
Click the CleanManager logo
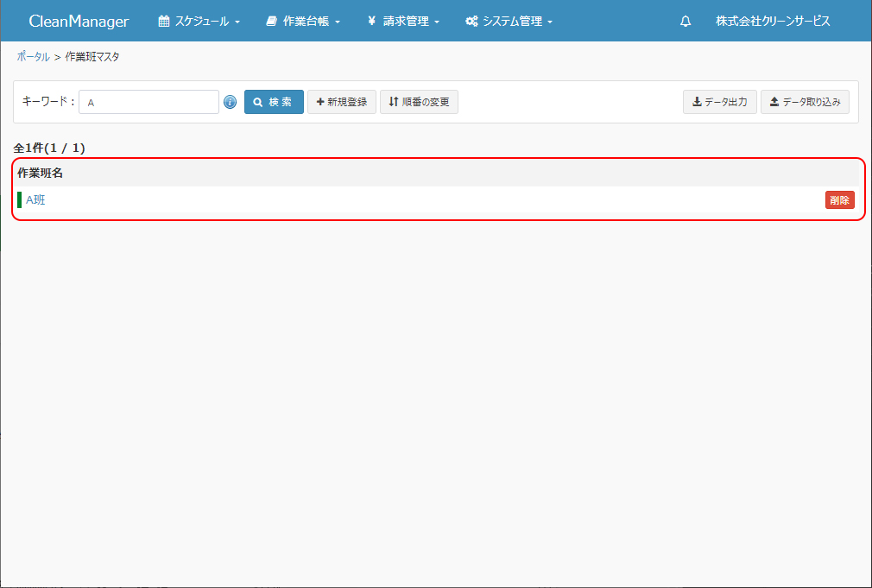[79, 21]
